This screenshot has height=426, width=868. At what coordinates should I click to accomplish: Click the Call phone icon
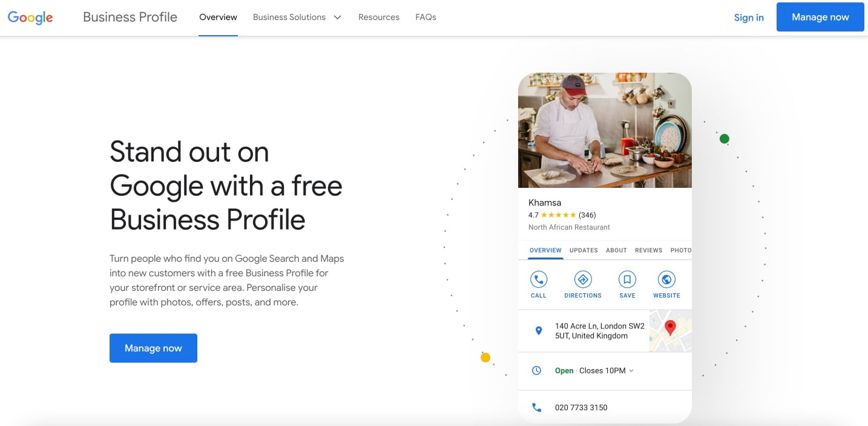[x=538, y=280]
